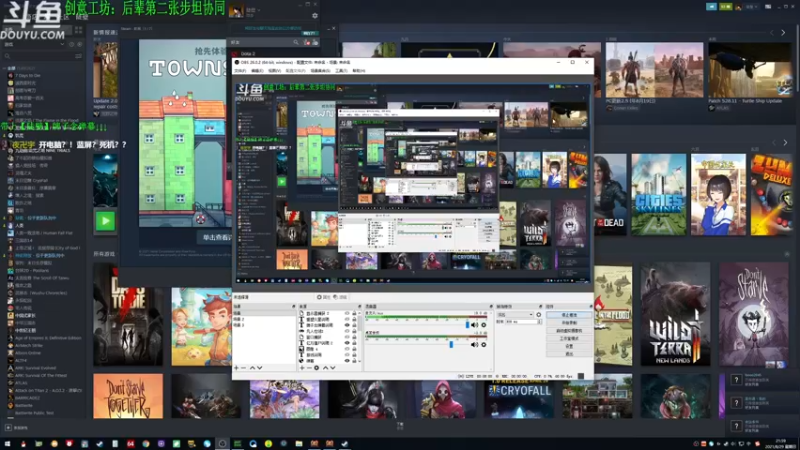
Task: Click the OBS icon in taskbar
Action: tap(222, 444)
